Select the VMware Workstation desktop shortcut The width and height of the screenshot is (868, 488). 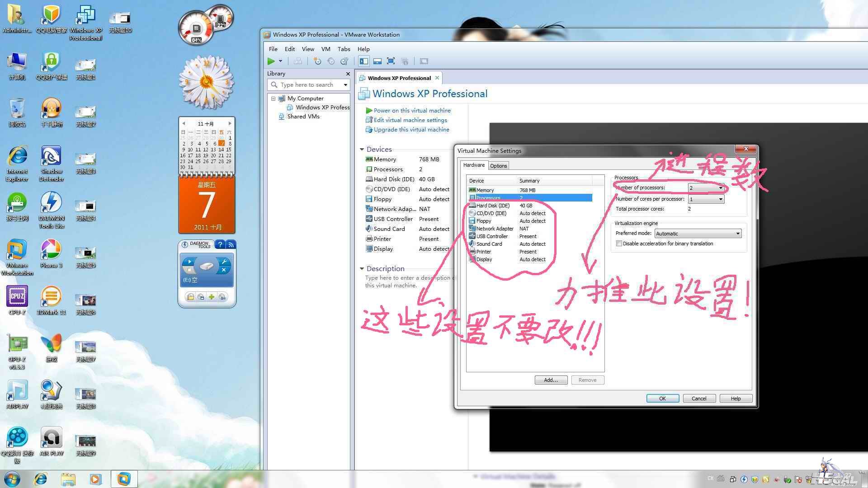click(x=17, y=257)
